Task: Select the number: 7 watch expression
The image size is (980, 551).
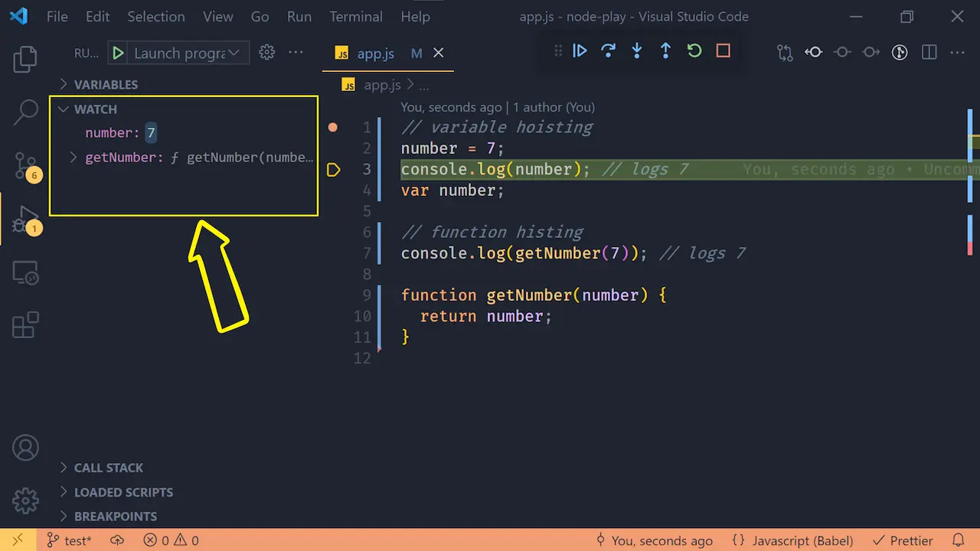Action: tap(184, 133)
